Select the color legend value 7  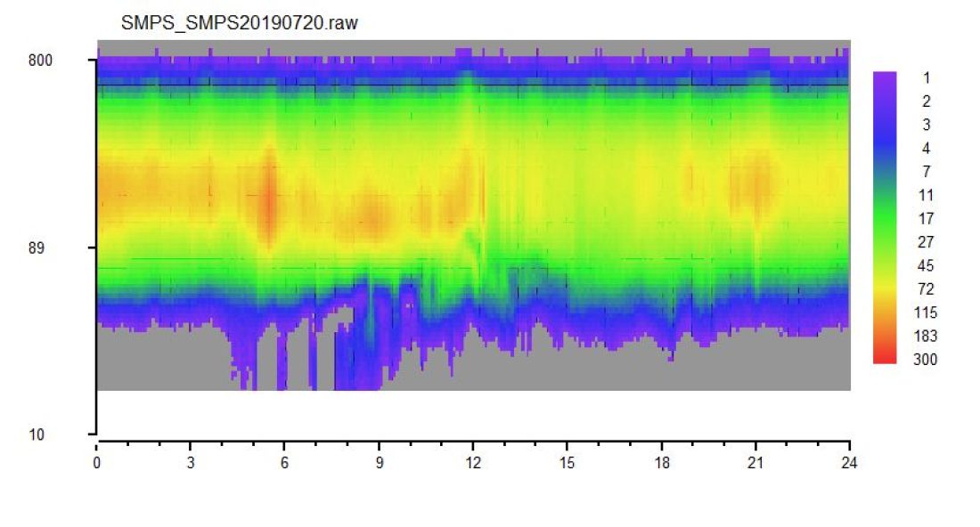(927, 172)
